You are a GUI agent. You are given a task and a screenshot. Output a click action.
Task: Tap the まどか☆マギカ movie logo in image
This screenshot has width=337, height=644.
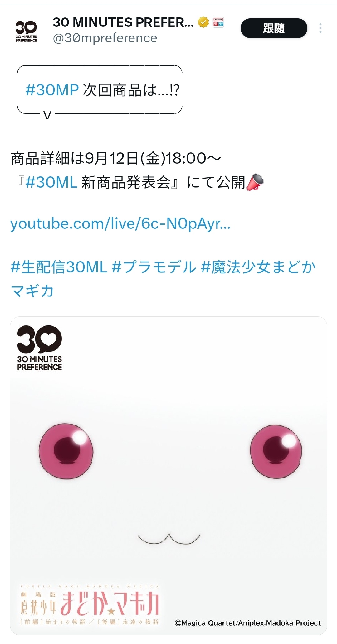point(90,604)
